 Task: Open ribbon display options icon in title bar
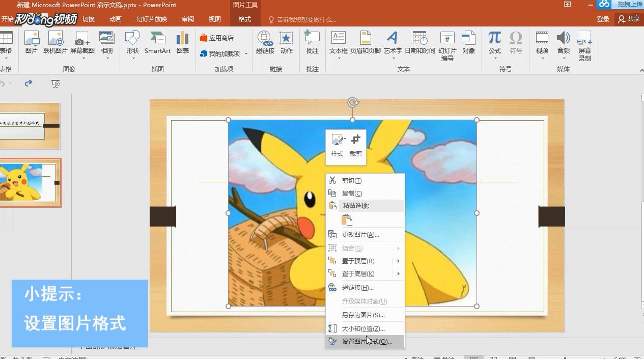coord(568,4)
